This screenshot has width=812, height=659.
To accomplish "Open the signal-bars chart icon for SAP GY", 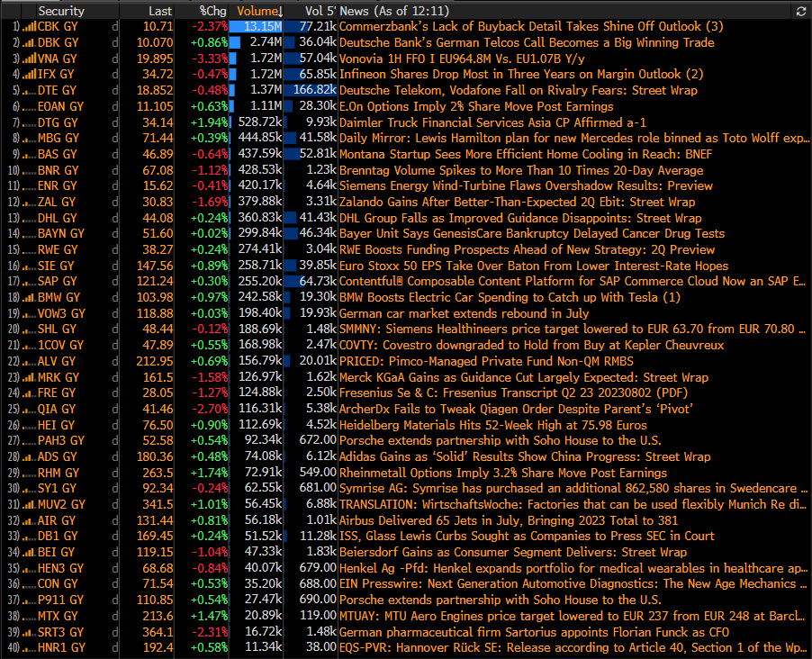I will coord(29,282).
